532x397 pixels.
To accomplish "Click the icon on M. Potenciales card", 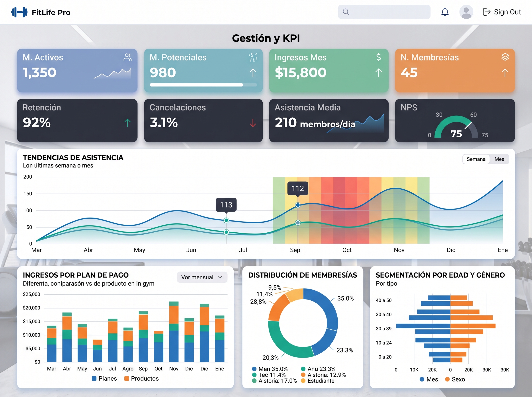I will tap(253, 57).
